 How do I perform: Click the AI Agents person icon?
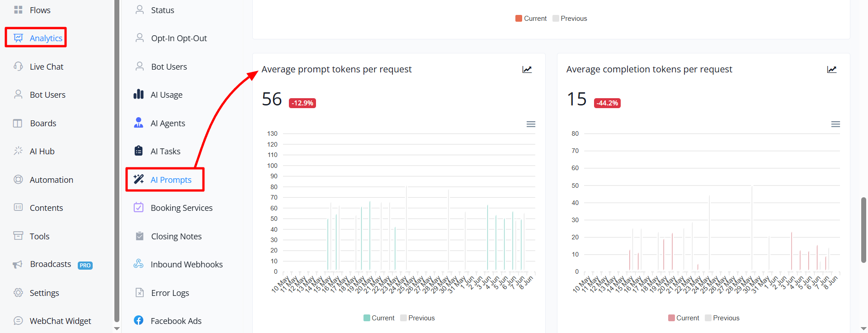pos(138,123)
